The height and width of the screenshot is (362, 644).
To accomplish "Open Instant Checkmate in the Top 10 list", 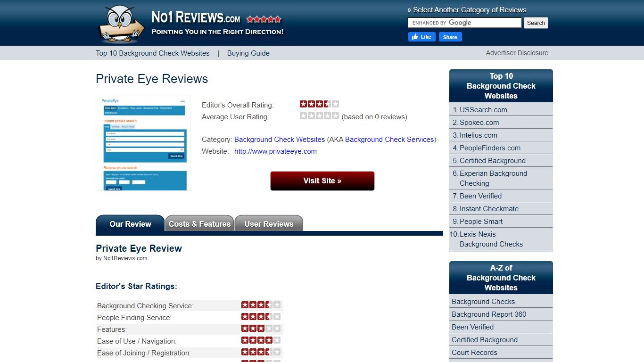I will tap(489, 209).
